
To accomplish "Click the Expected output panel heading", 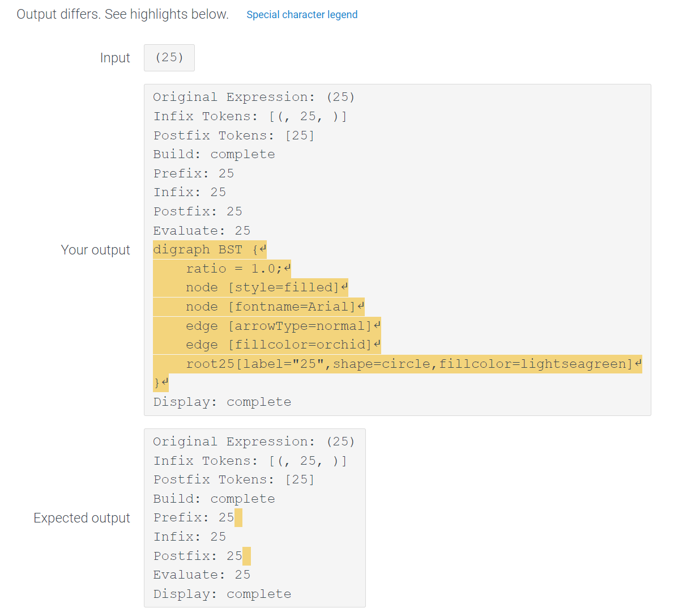I will click(82, 517).
